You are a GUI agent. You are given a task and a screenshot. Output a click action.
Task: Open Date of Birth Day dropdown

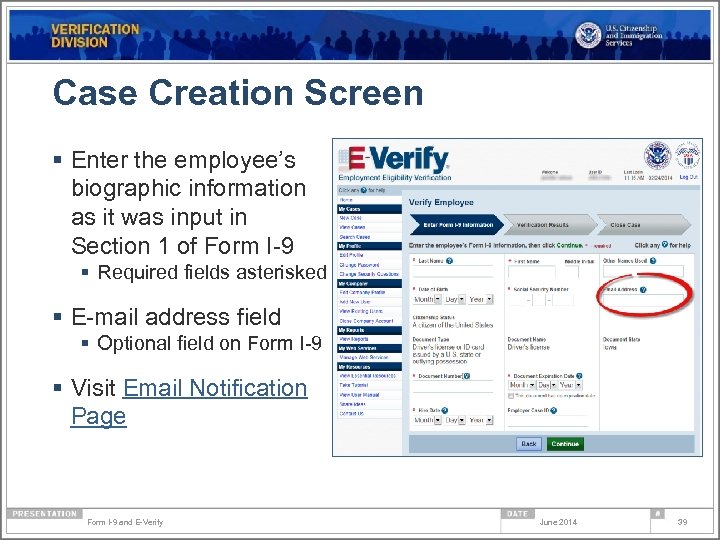[455, 299]
